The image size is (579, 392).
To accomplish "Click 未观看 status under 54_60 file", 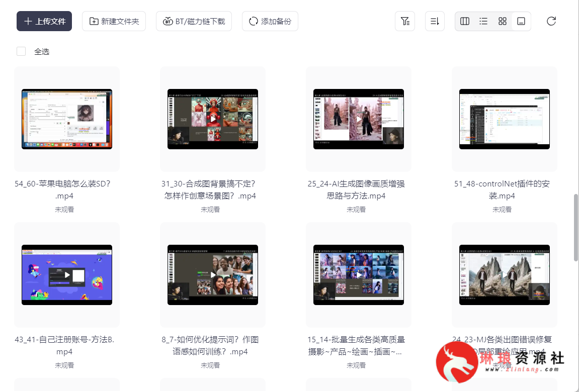I will pos(64,210).
